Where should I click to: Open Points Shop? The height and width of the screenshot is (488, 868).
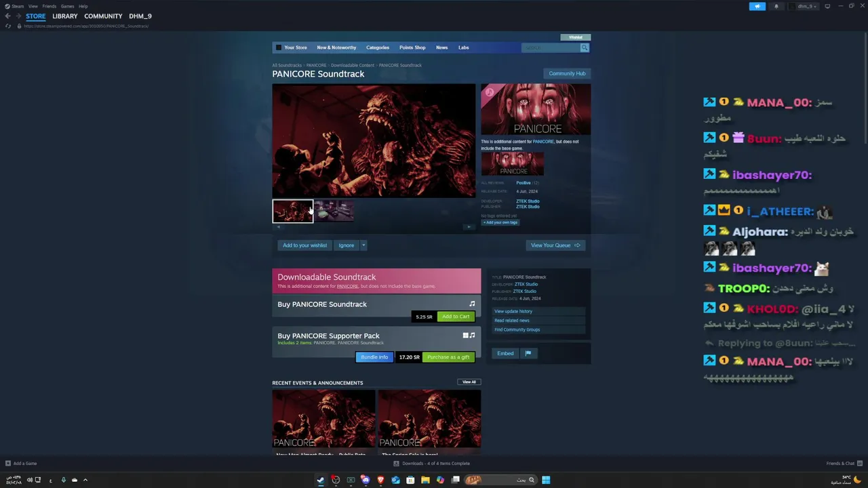coord(412,47)
